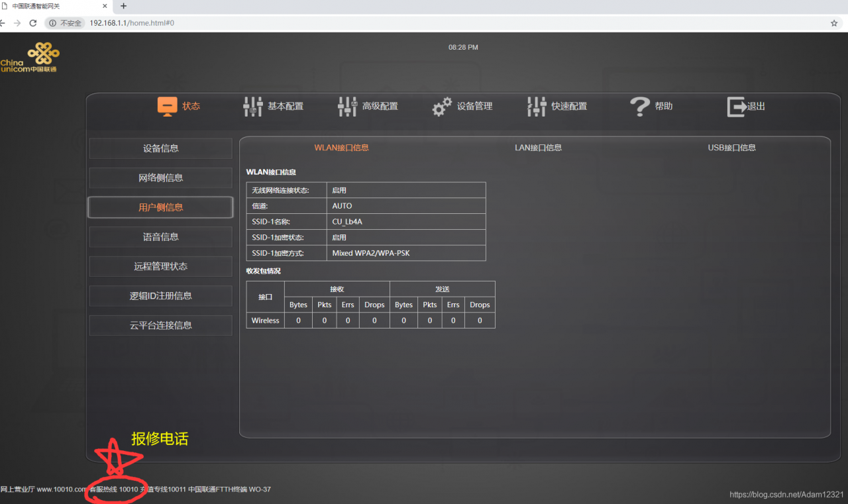The image size is (848, 504).
Task: Click the China Unicom logo
Action: coord(29,58)
